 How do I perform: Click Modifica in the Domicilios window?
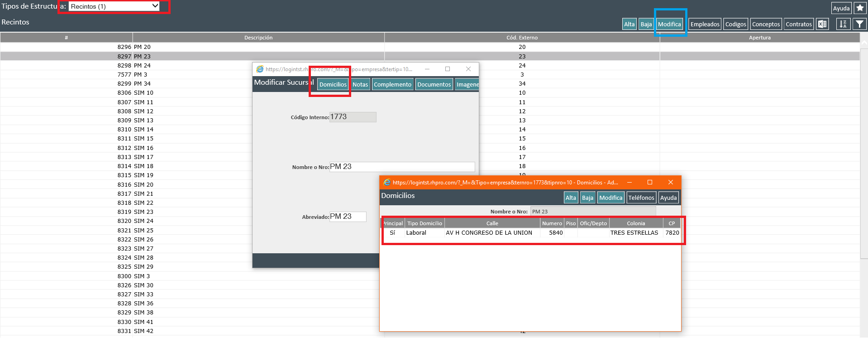click(x=610, y=198)
